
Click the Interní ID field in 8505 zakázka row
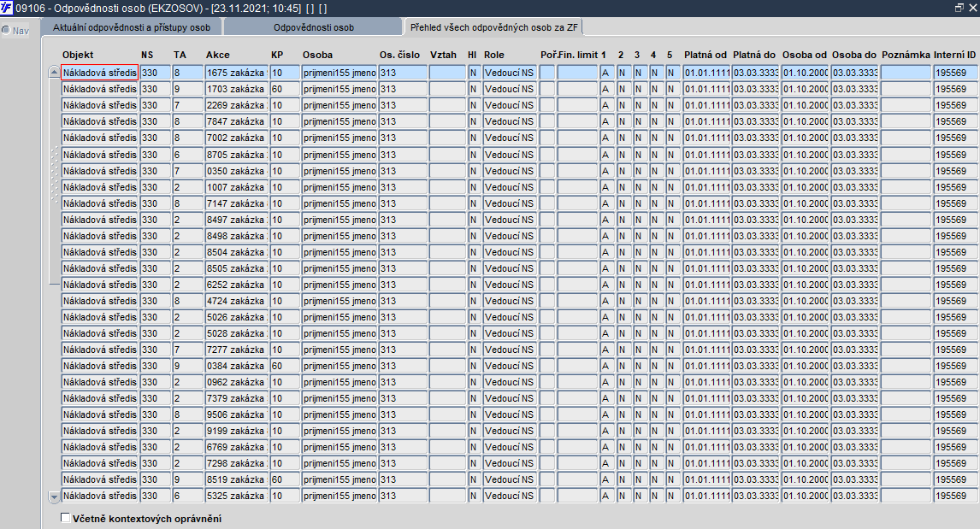coord(955,268)
